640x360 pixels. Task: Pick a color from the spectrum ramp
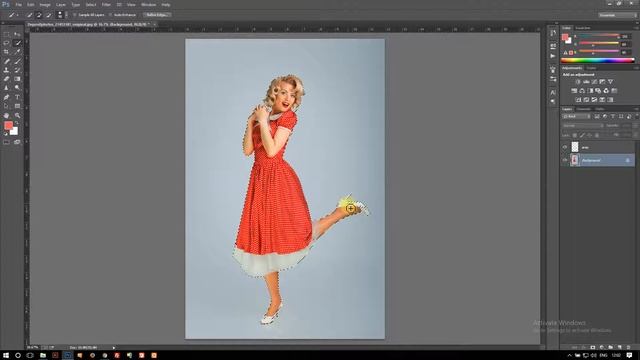(598, 60)
